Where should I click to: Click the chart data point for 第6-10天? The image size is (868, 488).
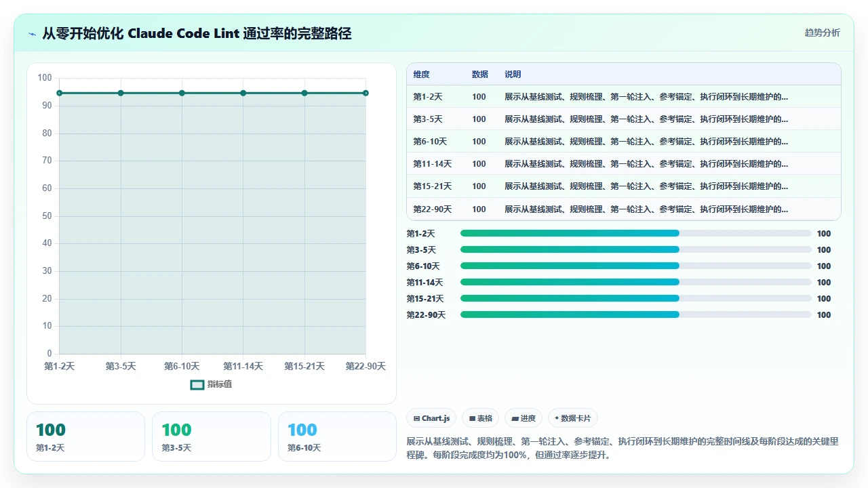click(182, 93)
